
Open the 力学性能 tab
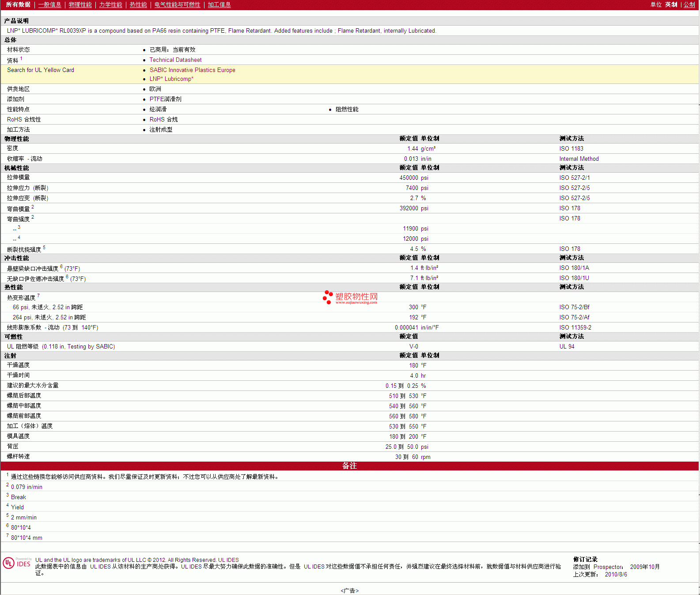point(110,4)
